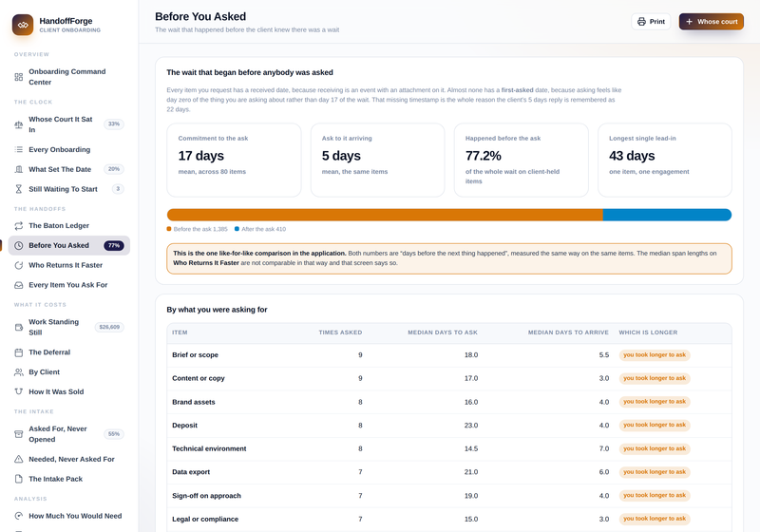Screen dimensions: 760x532
Task: Sort by the ITEM column header
Action: [180, 332]
